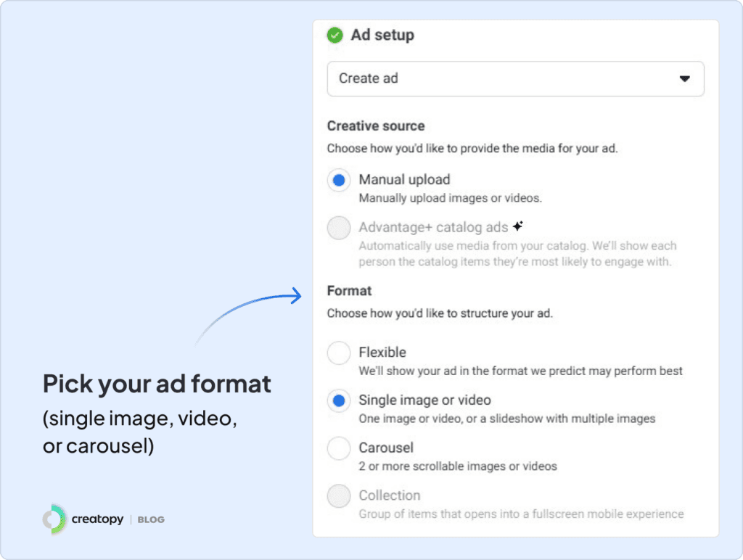743x560 pixels.
Task: Click the Creative source heading
Action: tap(376, 125)
